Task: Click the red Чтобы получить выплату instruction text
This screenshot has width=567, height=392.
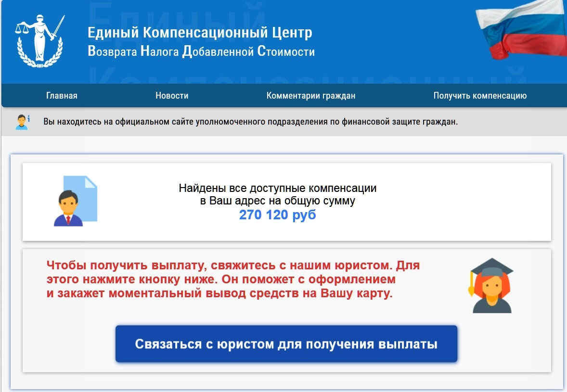Action: [233, 279]
